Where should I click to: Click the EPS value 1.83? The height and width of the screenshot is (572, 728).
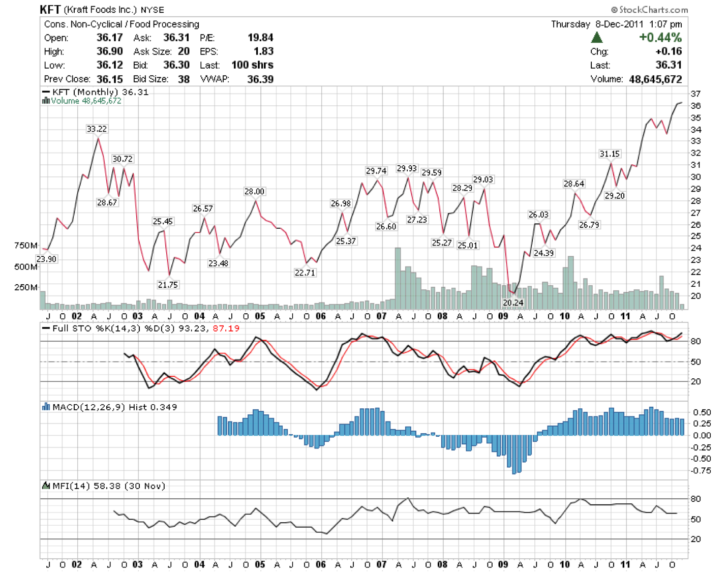[263, 51]
